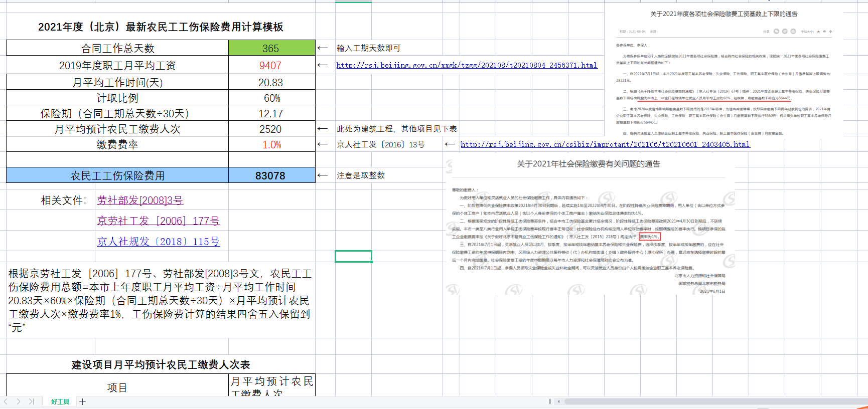
Task: Select the 2019年度职工月平均工资 label cell
Action: [117, 66]
